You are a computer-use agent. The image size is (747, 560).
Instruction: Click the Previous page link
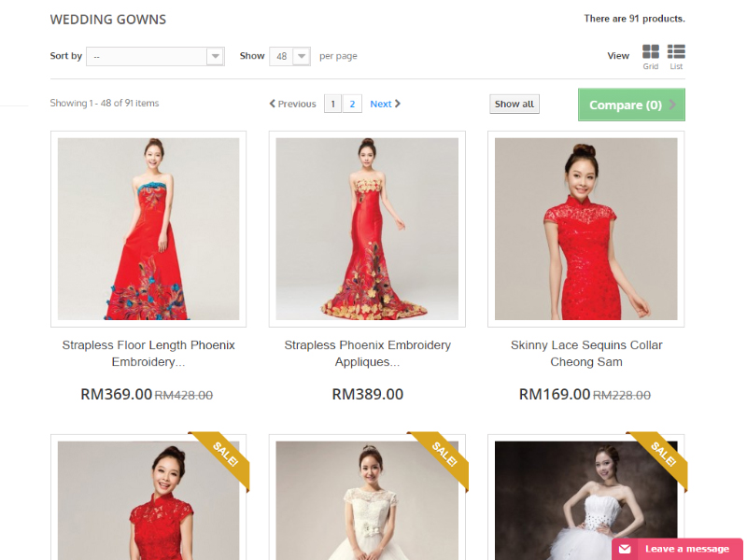click(x=292, y=104)
